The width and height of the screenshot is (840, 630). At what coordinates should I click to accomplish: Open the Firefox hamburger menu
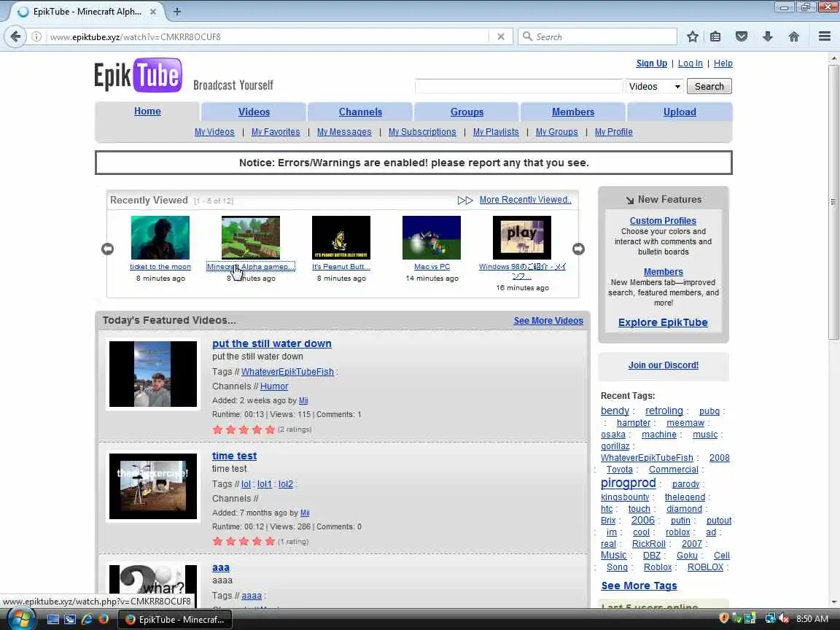[825, 36]
